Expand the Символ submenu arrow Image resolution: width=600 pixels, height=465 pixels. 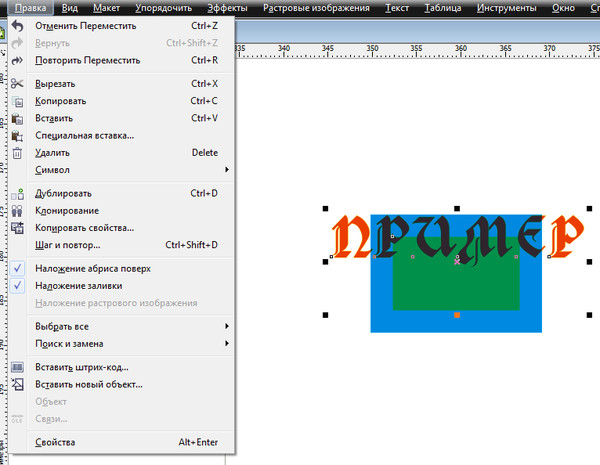click(x=227, y=170)
